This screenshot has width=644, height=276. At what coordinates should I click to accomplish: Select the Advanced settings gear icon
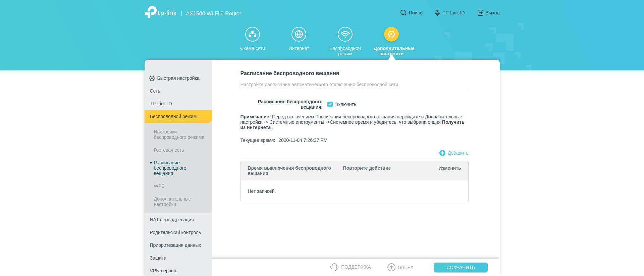391,34
